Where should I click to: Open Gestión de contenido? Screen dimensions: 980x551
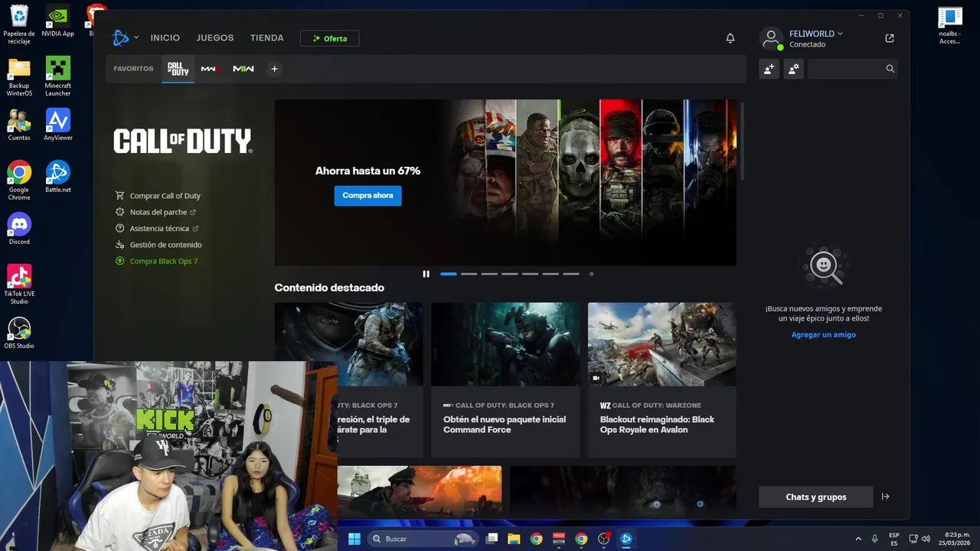click(x=166, y=245)
